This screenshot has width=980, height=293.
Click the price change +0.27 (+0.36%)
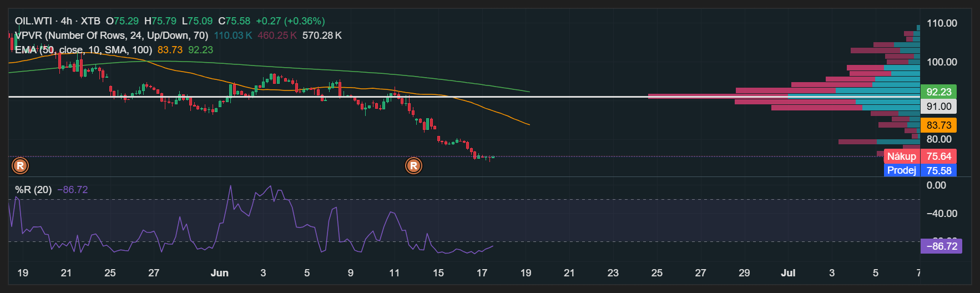[x=290, y=21]
